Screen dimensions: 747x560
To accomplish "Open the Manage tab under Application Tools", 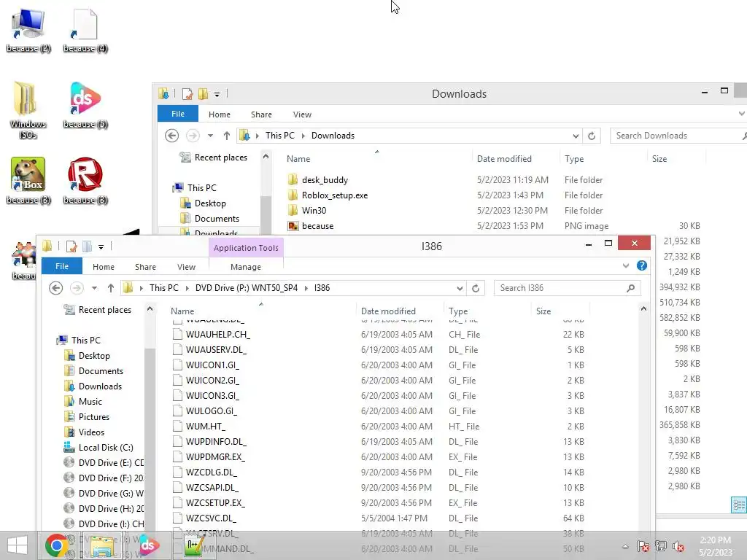I will coord(246,267).
